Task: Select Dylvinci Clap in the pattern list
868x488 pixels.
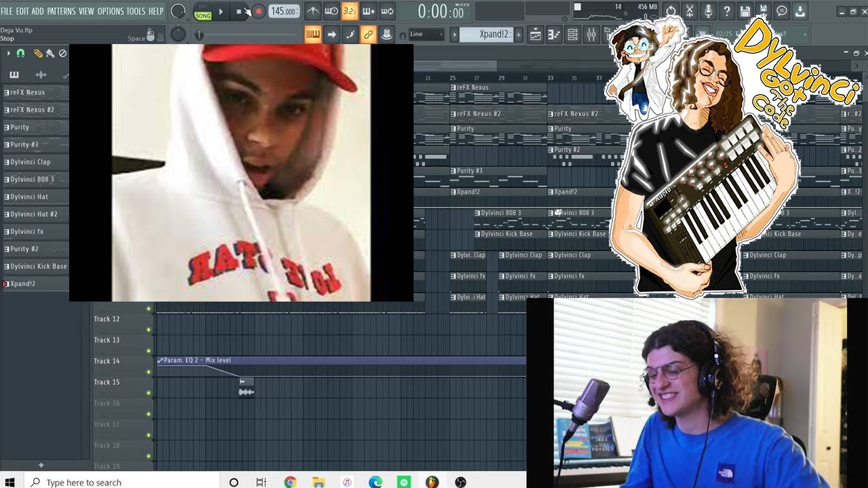Action: 35,162
